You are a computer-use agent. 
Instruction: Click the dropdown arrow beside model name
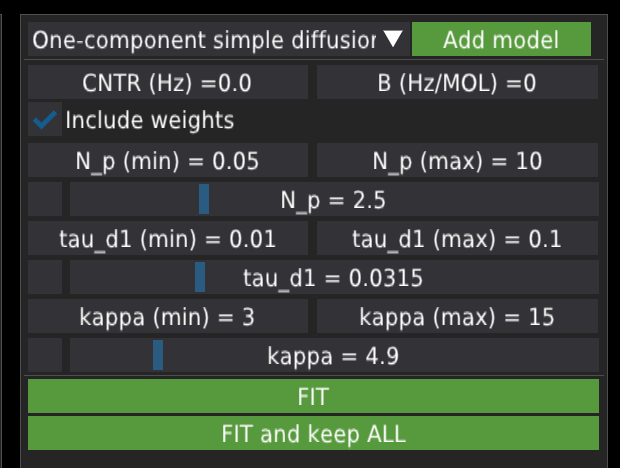point(393,40)
